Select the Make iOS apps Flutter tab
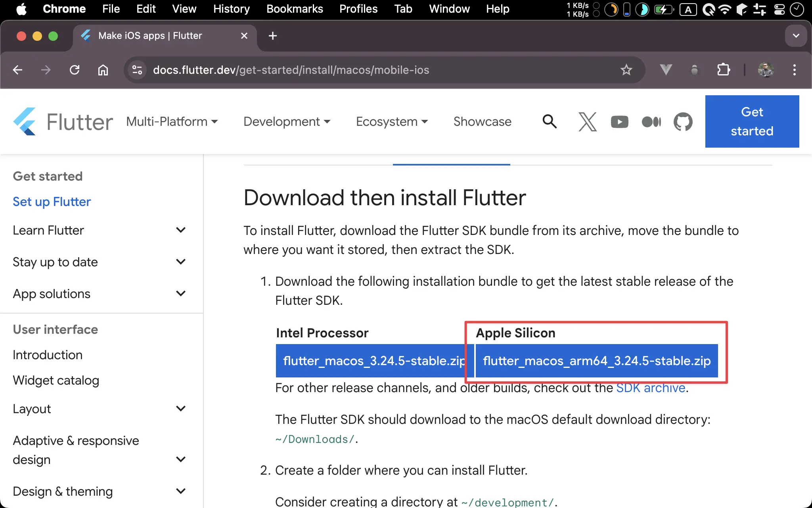This screenshot has width=812, height=508. 165,36
